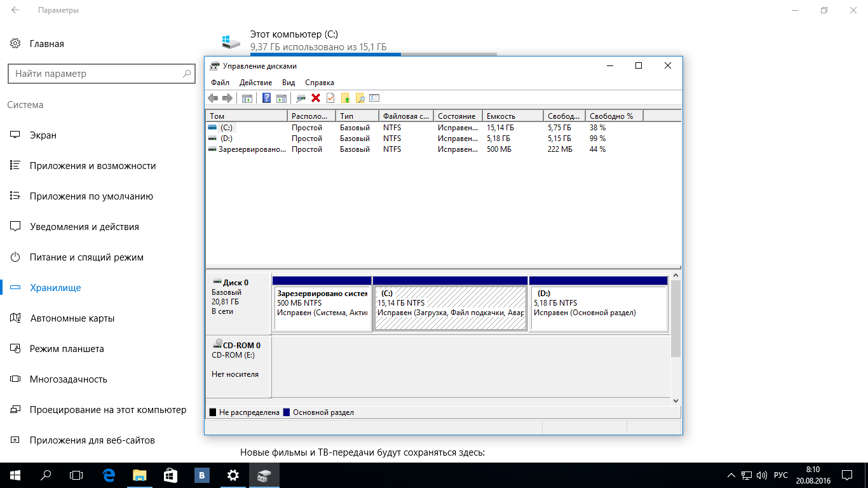Screen dimensions: 868x488
Task: Open the Справка menu
Action: click(x=319, y=83)
